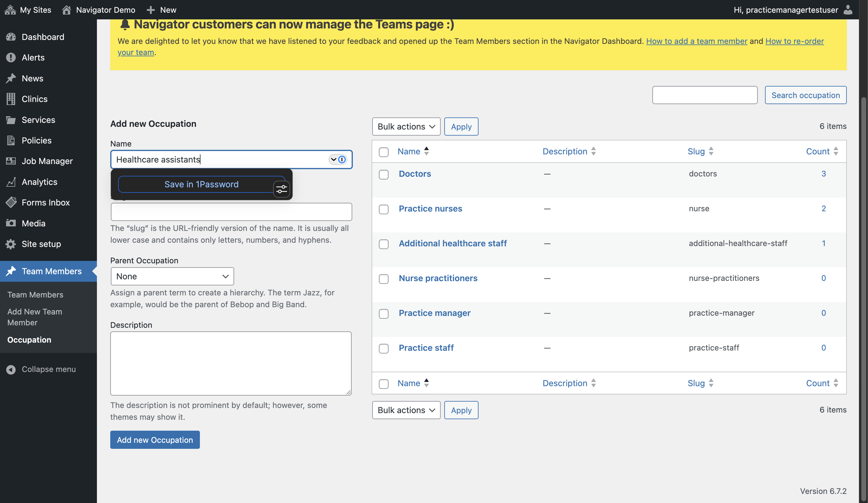Open the bottom Bulk actions dropdown
The width and height of the screenshot is (868, 503).
click(406, 410)
